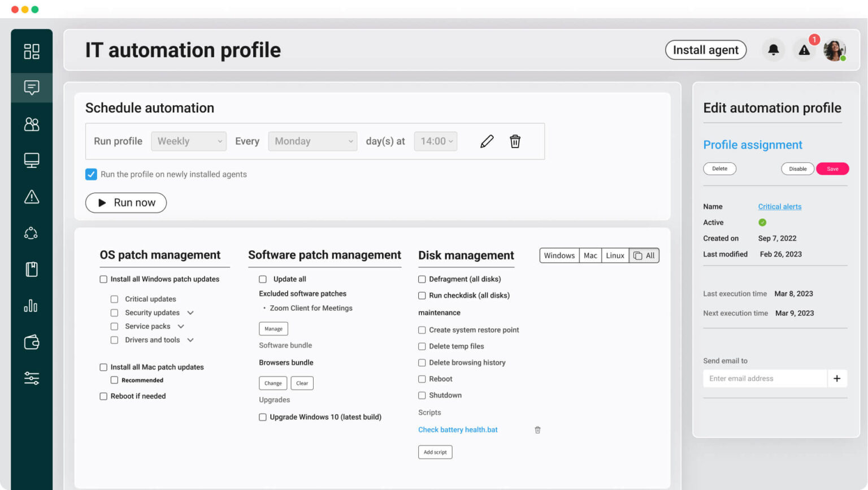Open the users panel in the sidebar
868x490 pixels.
[x=32, y=124]
